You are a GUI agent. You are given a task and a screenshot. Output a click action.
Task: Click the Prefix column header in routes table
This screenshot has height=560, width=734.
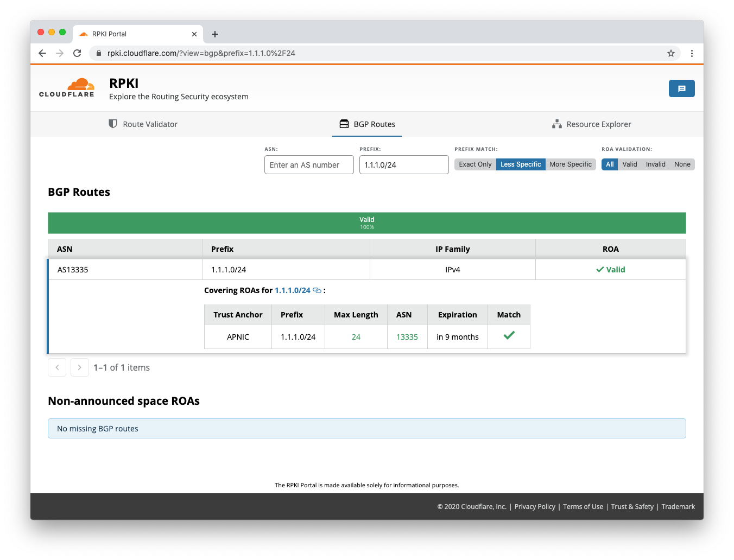point(286,249)
